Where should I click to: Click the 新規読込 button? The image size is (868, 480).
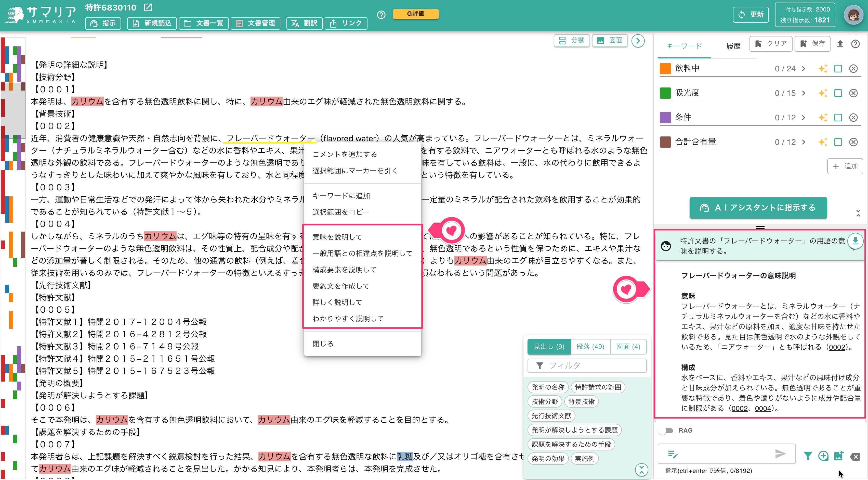tap(152, 23)
